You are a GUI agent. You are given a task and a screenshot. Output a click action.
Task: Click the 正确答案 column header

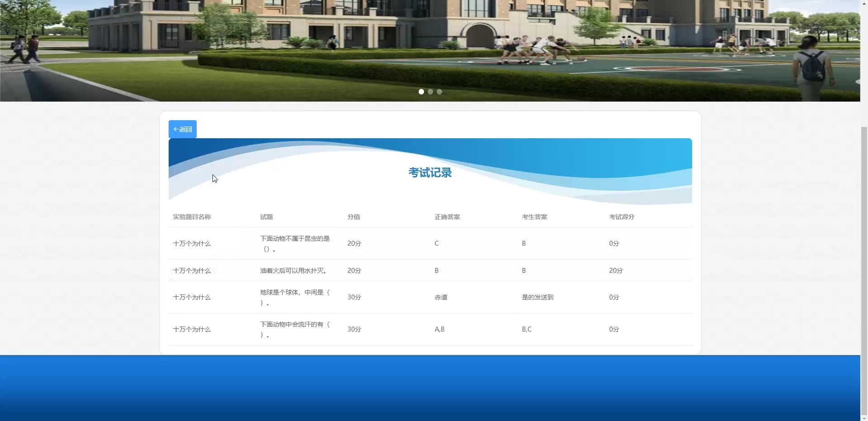click(x=447, y=217)
